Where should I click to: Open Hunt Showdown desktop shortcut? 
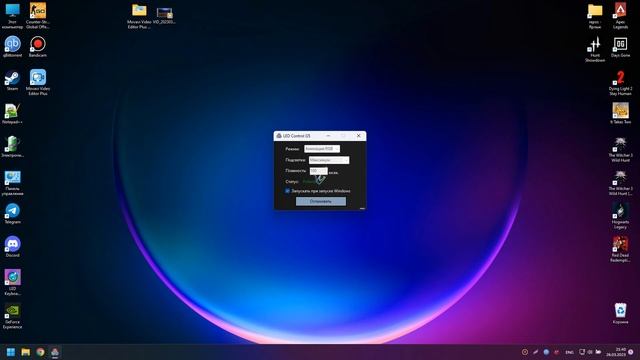coord(595,49)
